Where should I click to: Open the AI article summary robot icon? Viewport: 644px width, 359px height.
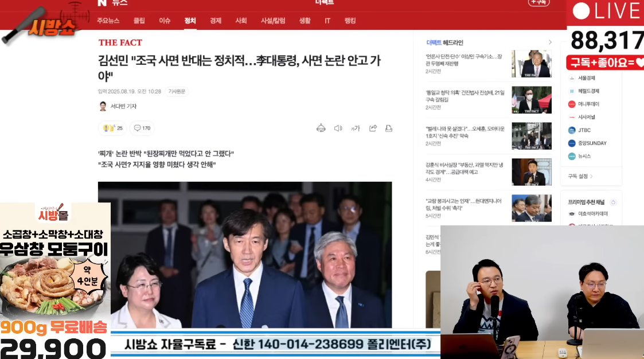(x=321, y=128)
